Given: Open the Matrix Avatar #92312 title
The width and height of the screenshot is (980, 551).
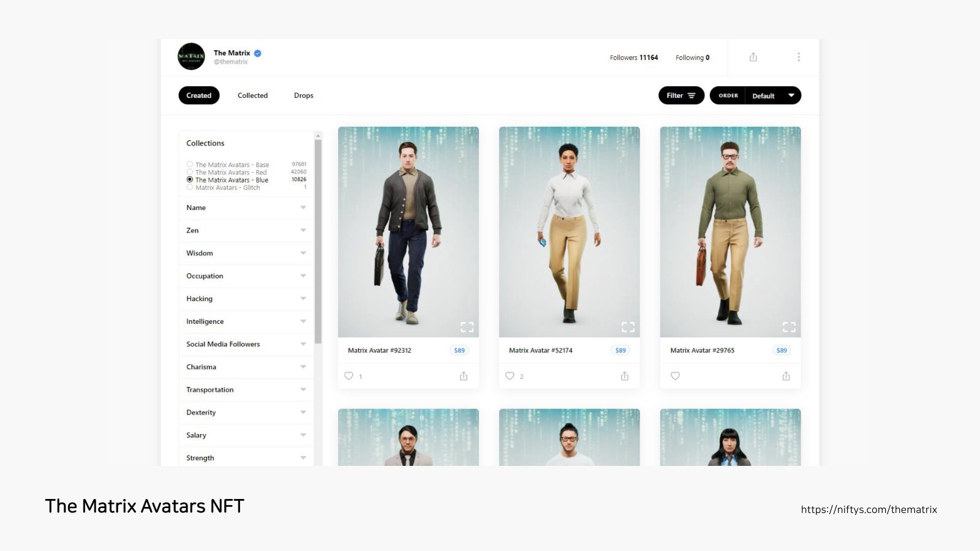Looking at the screenshot, I should click(380, 350).
